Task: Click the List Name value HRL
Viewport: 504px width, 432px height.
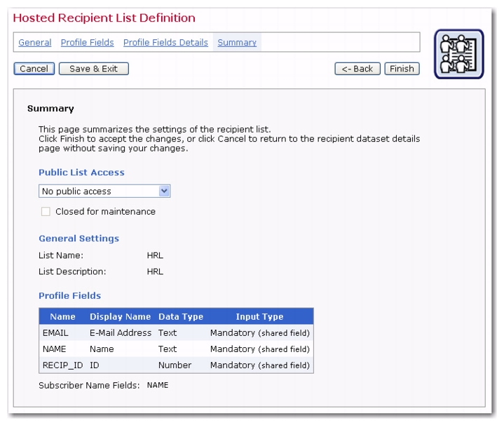Action: (155, 255)
